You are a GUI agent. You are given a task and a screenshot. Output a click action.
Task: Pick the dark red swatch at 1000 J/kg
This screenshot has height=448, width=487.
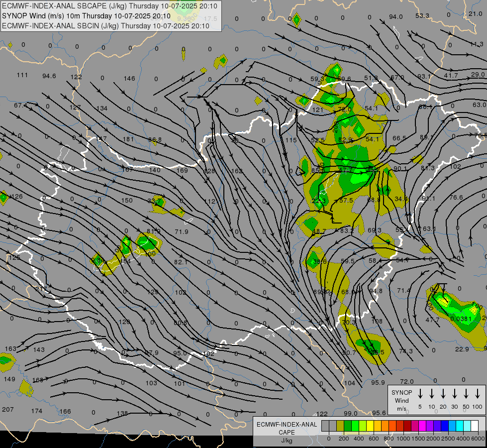pos(407,426)
